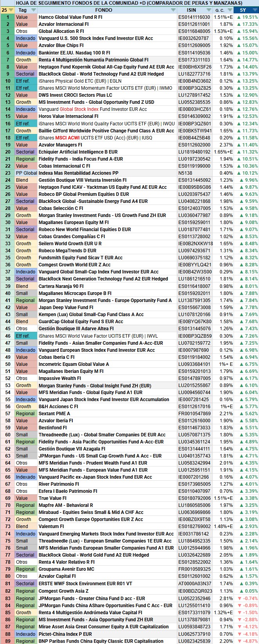The image size is (259, 644).
Task: Select Magallanes European Equity M FI
Action: [107, 223]
